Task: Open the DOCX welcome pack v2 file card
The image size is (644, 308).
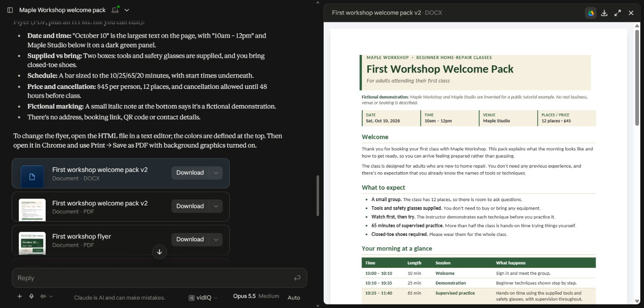Action: coord(121,173)
